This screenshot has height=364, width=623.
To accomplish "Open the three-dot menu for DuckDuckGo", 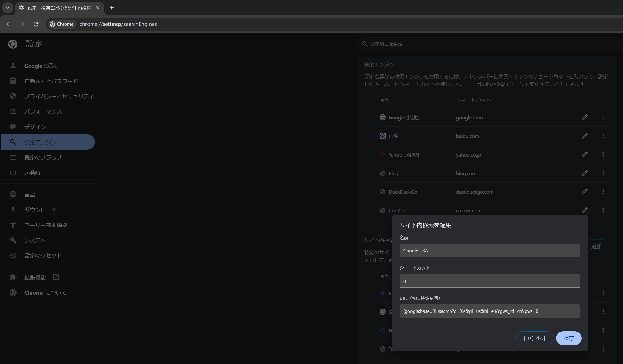I will (603, 192).
